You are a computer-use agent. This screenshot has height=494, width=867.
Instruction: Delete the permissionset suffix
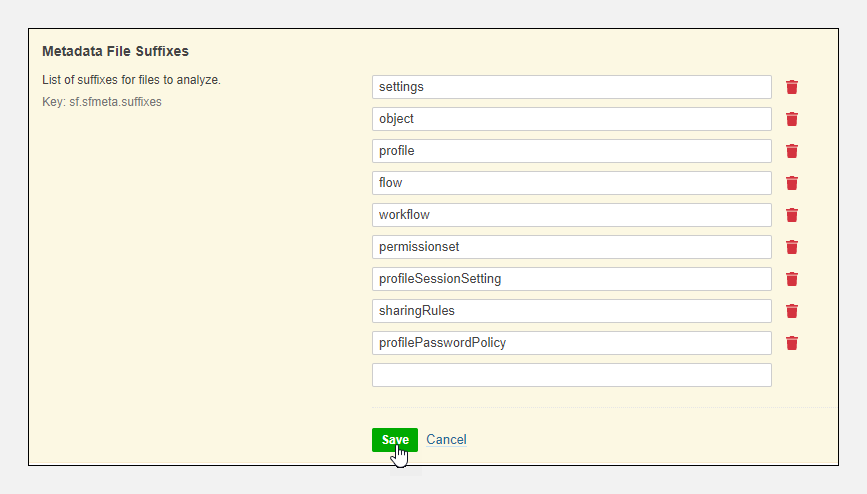[792, 247]
